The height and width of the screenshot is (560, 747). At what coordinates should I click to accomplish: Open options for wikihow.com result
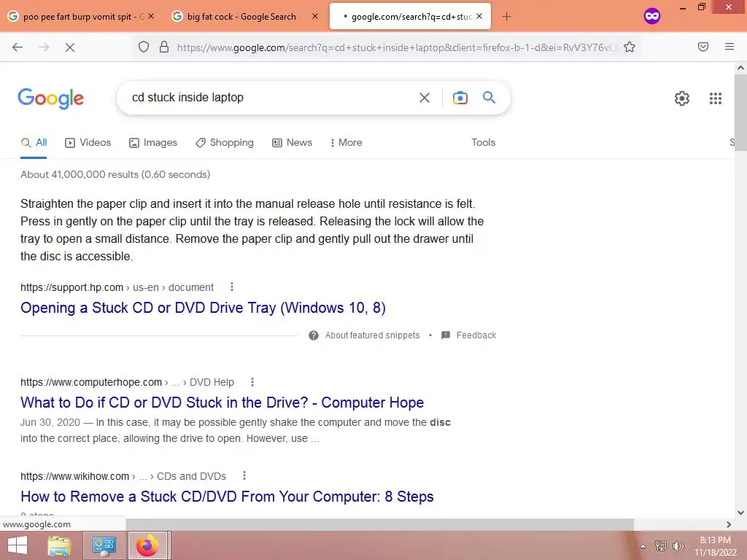coord(244,475)
